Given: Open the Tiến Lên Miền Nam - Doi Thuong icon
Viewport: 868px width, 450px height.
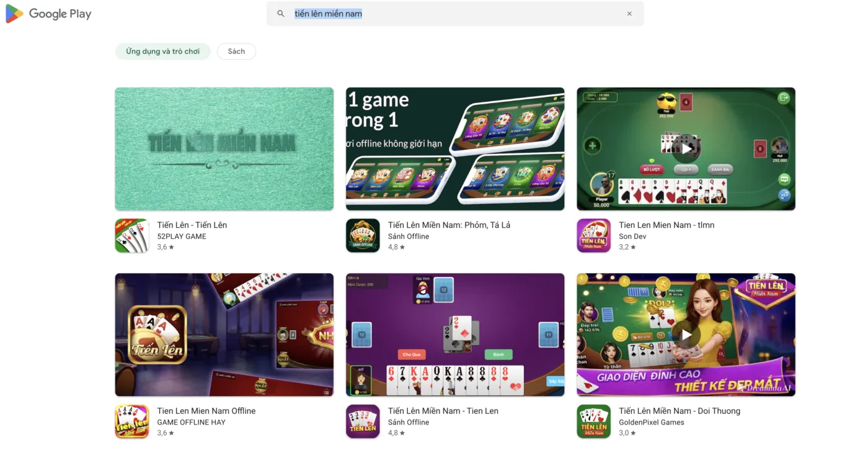Looking at the screenshot, I should [x=593, y=421].
